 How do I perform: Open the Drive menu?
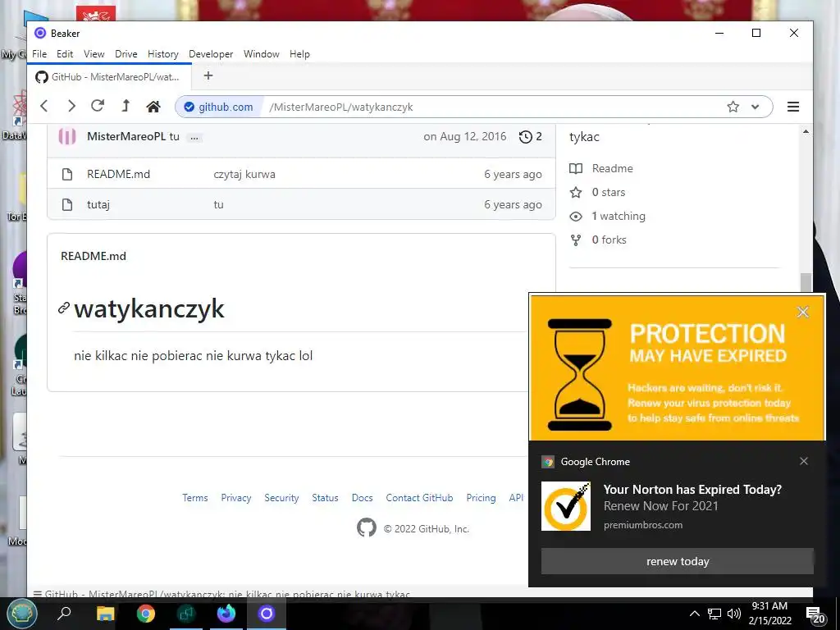pos(126,54)
